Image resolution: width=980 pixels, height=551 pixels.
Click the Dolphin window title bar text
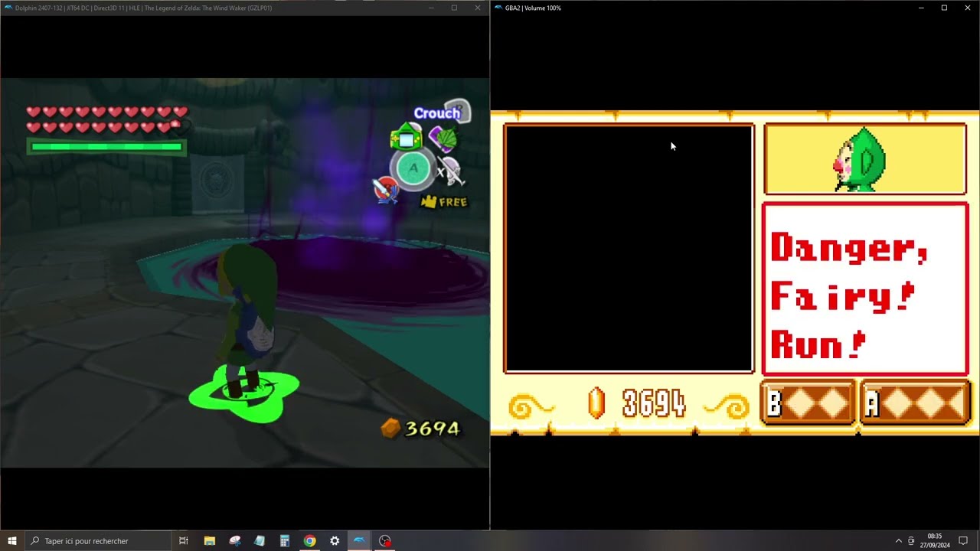(x=143, y=8)
